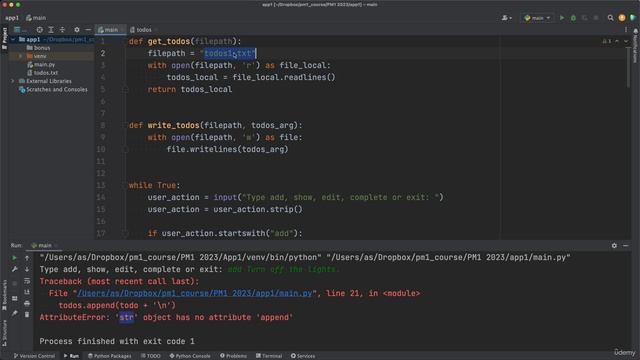Go to next highlighted problem arrow
The width and height of the screenshot is (640, 360).
click(626, 41)
